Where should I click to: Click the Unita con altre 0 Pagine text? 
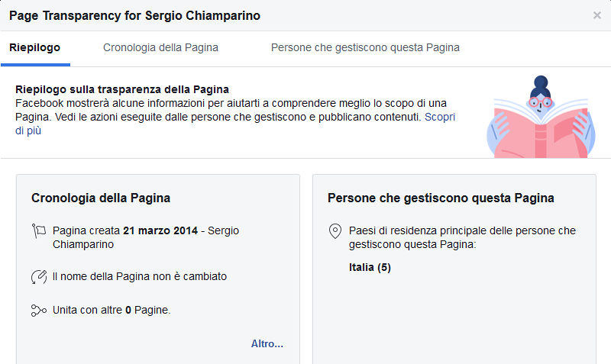pos(112,311)
